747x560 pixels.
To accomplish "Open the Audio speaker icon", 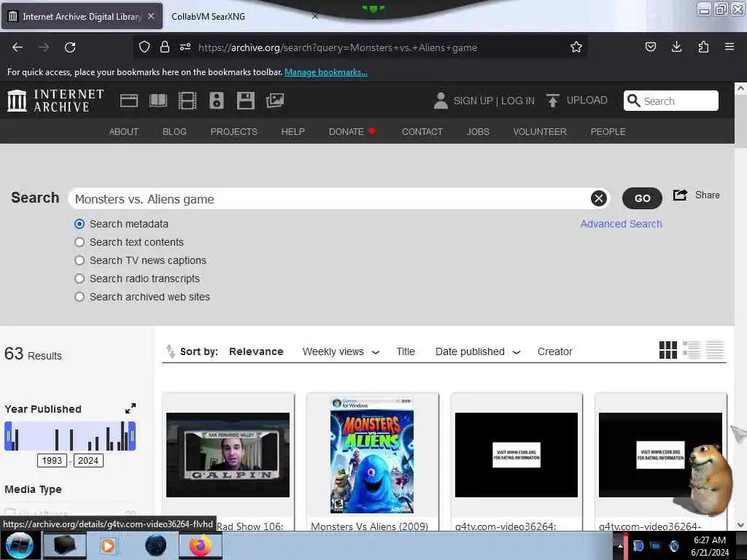I will click(x=216, y=101).
